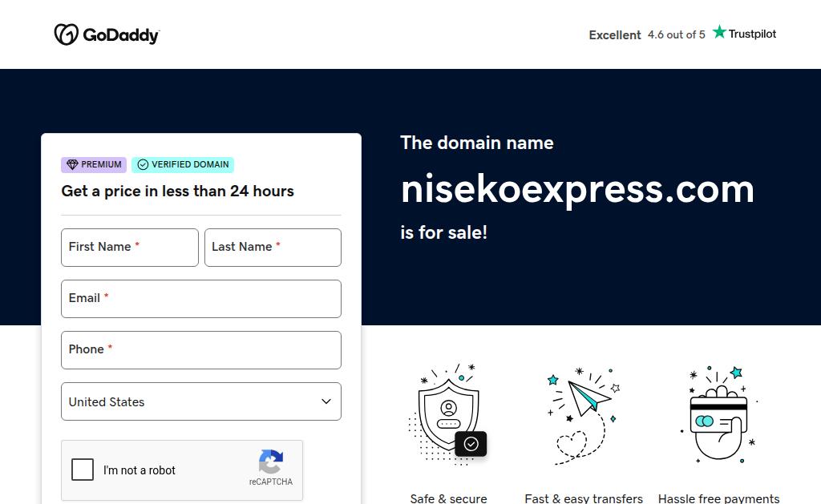Click the Fast & easy transfers label
Image resolution: width=821 pixels, height=504 pixels.
(584, 498)
